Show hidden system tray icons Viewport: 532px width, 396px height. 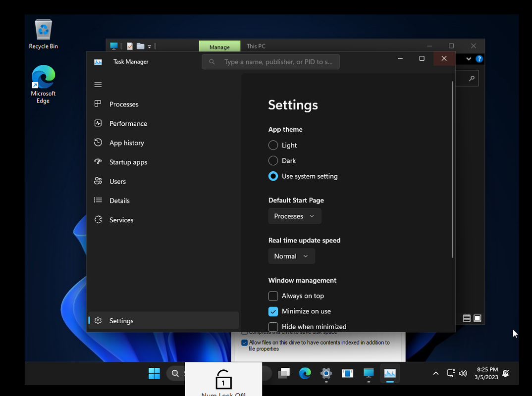pyautogui.click(x=436, y=374)
